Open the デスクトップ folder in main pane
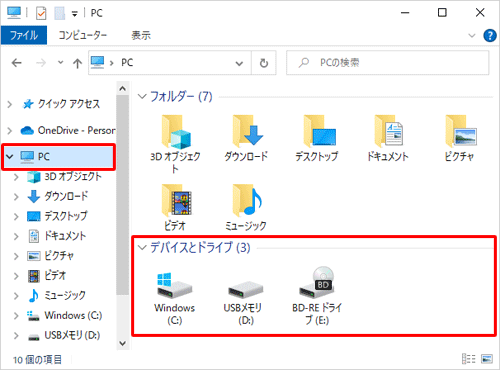Viewport: 500px width, 370px height. (x=319, y=131)
